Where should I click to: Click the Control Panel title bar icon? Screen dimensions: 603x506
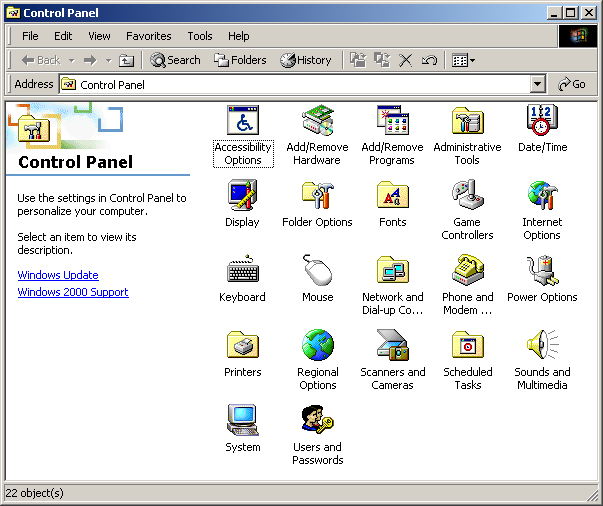13,13
